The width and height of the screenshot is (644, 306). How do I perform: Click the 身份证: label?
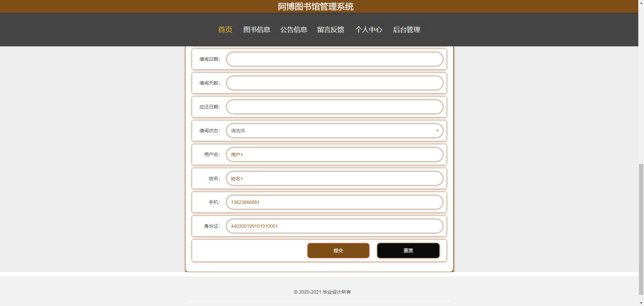pyautogui.click(x=212, y=226)
